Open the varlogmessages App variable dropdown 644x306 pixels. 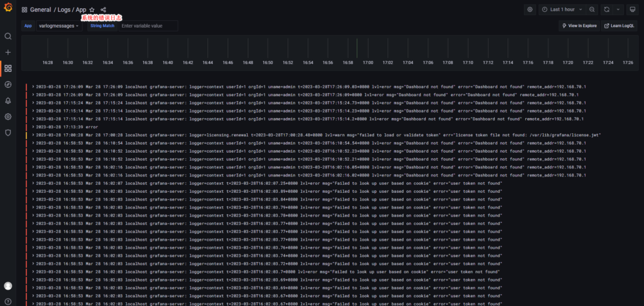click(x=59, y=26)
